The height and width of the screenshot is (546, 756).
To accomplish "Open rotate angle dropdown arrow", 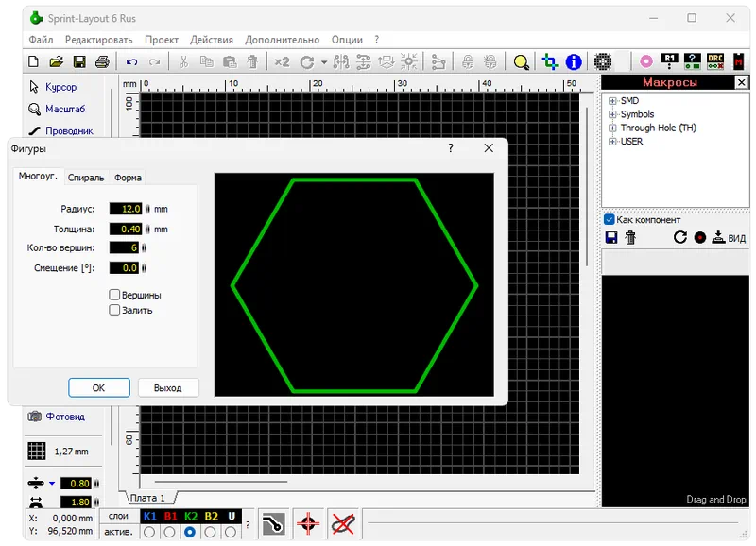I will (x=324, y=62).
